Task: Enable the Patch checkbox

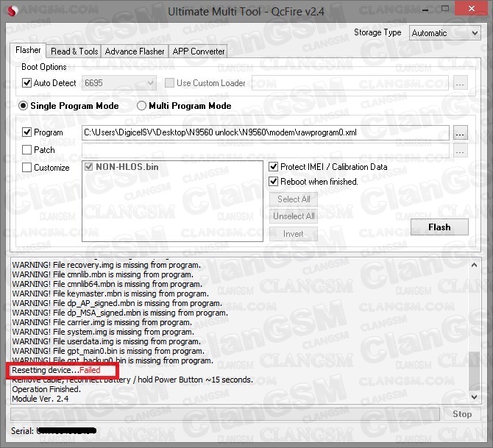Action: [x=26, y=149]
